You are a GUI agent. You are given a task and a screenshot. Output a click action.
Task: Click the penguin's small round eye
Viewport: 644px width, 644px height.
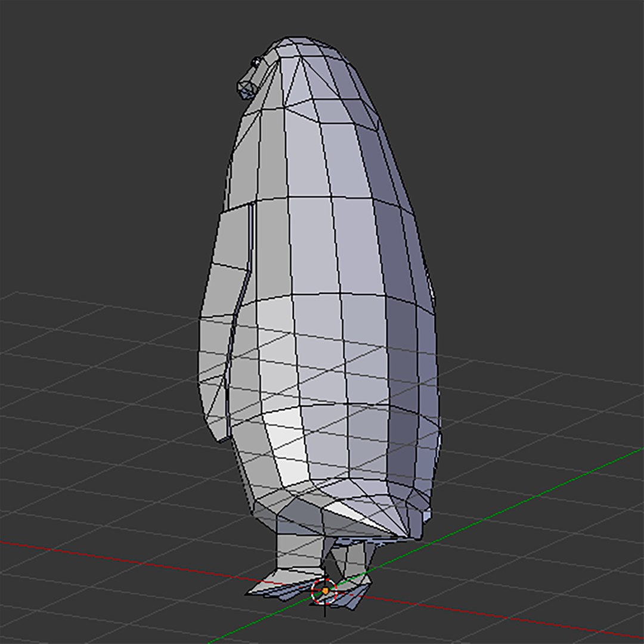tap(255, 63)
